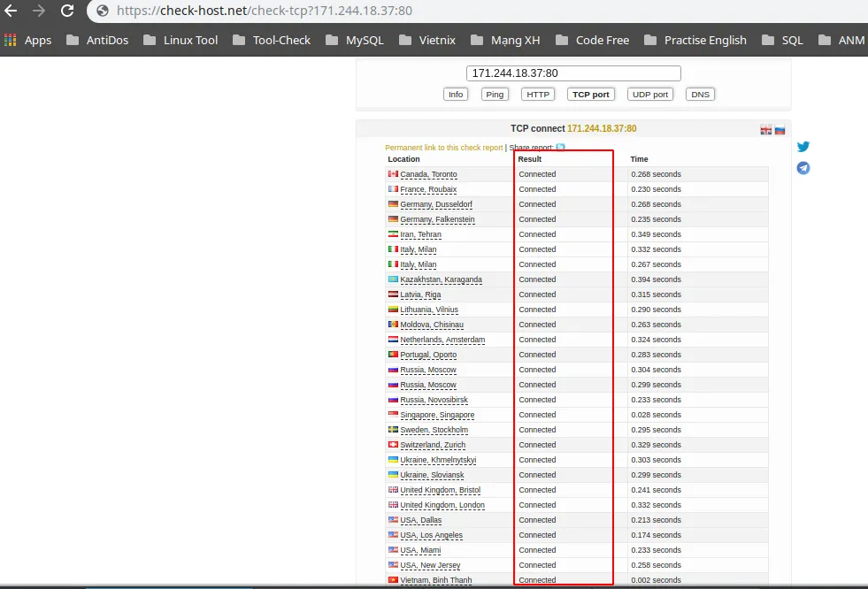Click the site info globe icon
The width and height of the screenshot is (868, 589).
(x=102, y=11)
